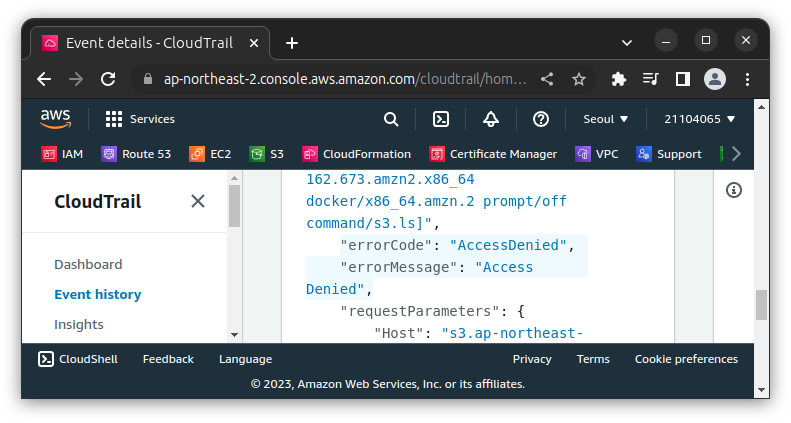
Task: Click the AWS logo home icon
Action: pos(55,119)
